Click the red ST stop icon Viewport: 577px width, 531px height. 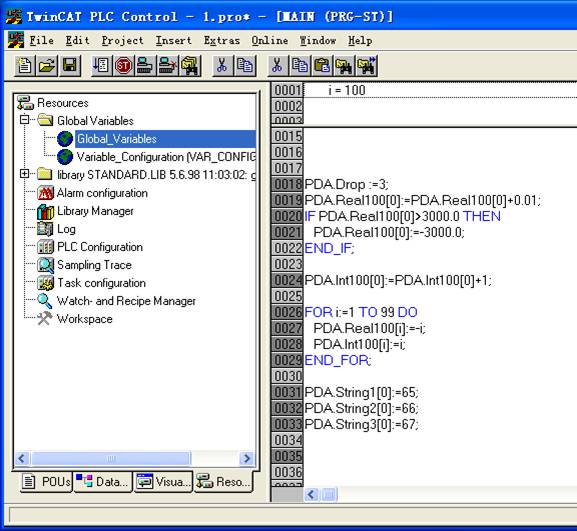(x=123, y=66)
